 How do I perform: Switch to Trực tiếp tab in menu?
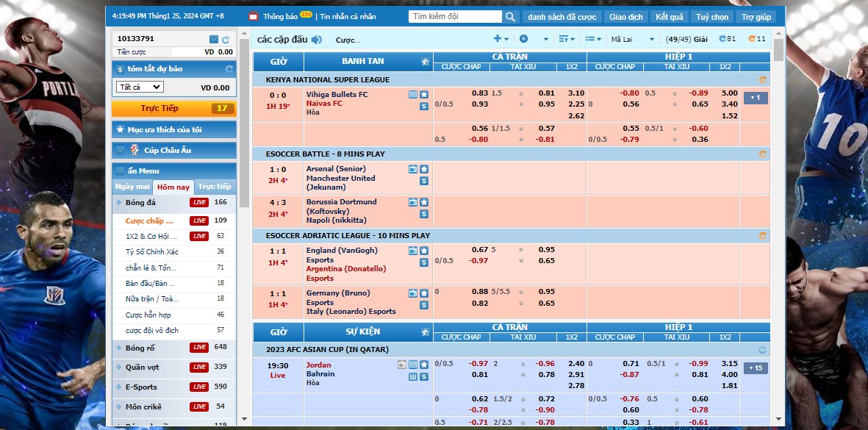pos(215,187)
